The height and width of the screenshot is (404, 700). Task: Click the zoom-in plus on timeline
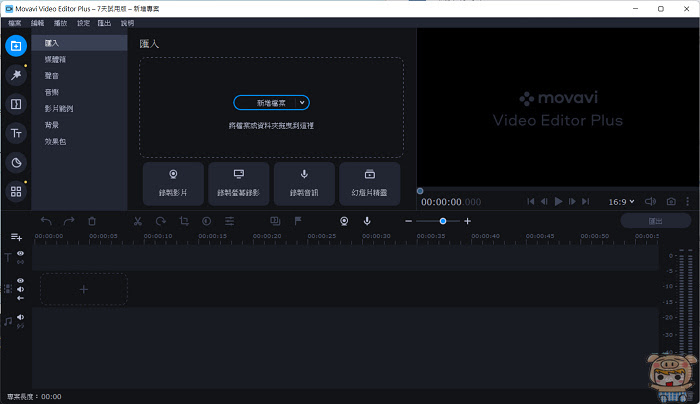pos(467,221)
